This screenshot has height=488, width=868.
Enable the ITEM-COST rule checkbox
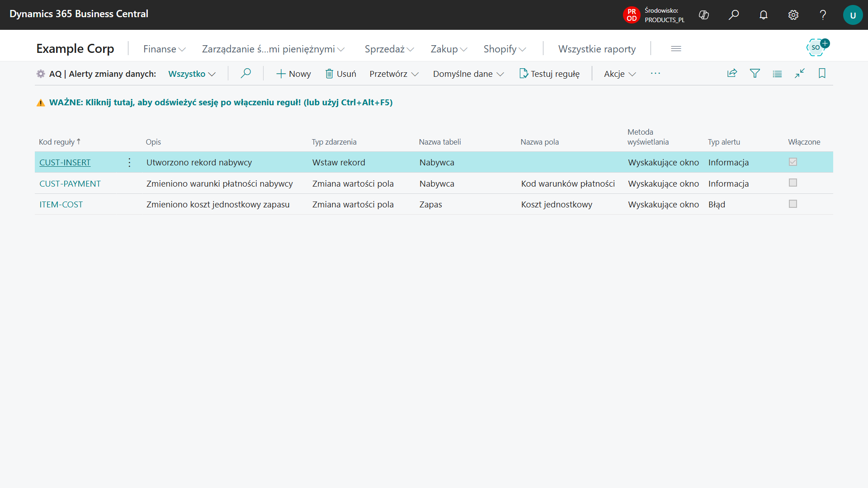(793, 204)
